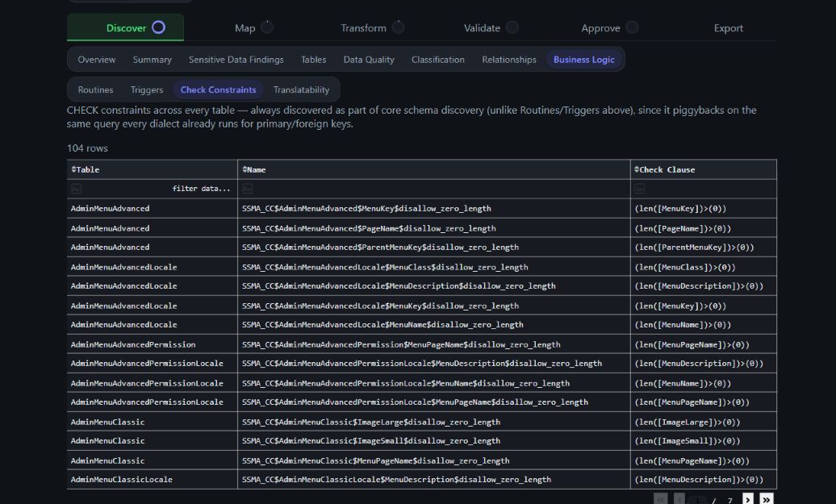Viewport: 836px width, 504px height.
Task: Open the Relationships tab
Action: (509, 60)
